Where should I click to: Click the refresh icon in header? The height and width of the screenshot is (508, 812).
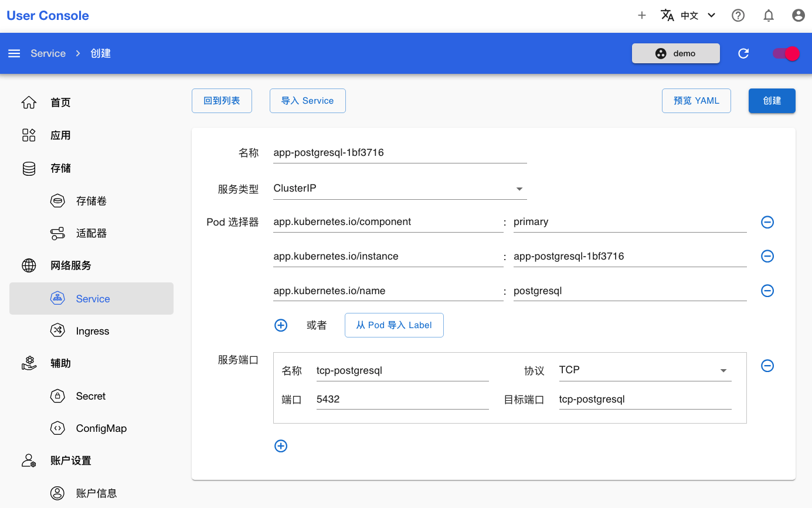click(743, 53)
